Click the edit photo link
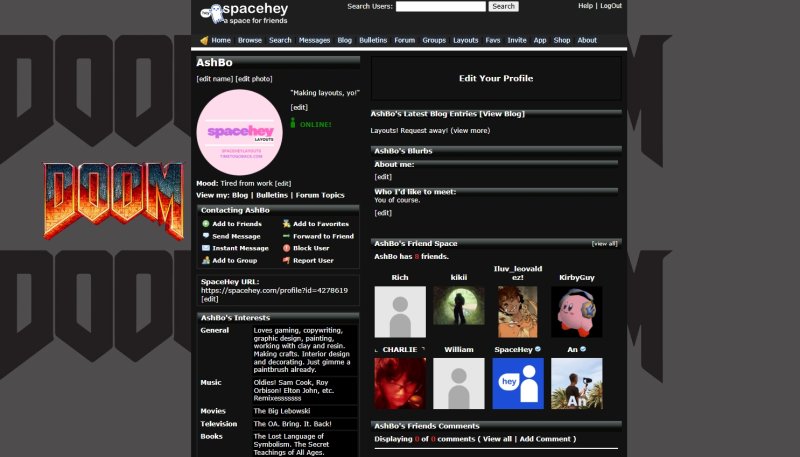 point(254,79)
